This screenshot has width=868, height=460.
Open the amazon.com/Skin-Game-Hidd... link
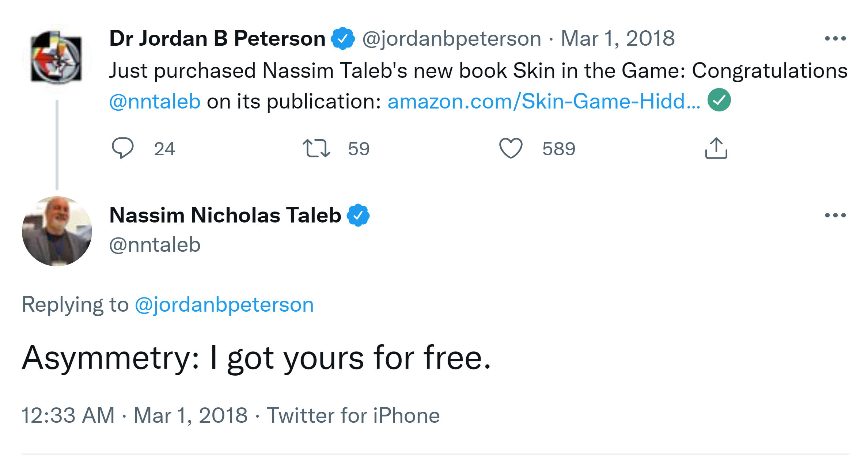[544, 101]
